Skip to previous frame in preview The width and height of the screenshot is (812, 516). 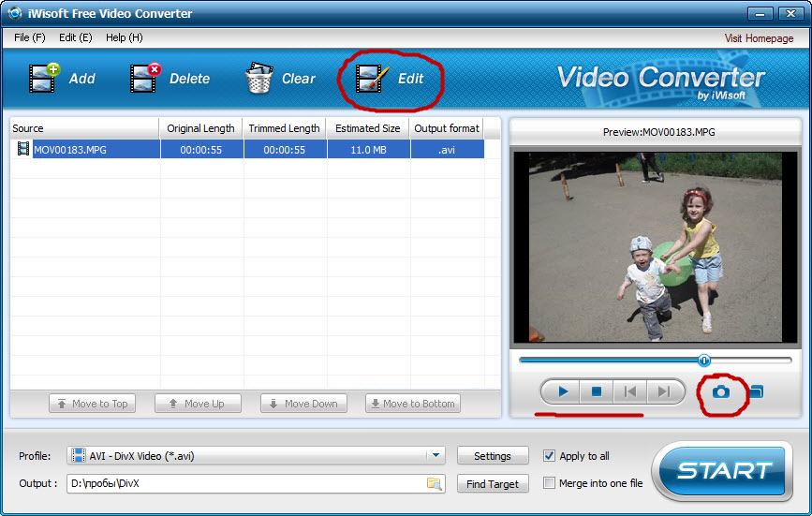point(629,391)
